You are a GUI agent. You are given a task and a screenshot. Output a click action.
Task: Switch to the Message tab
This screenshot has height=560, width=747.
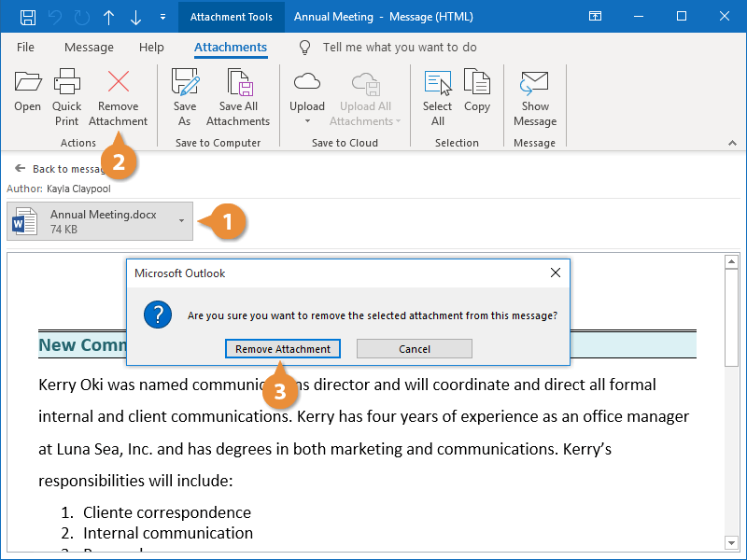(89, 48)
